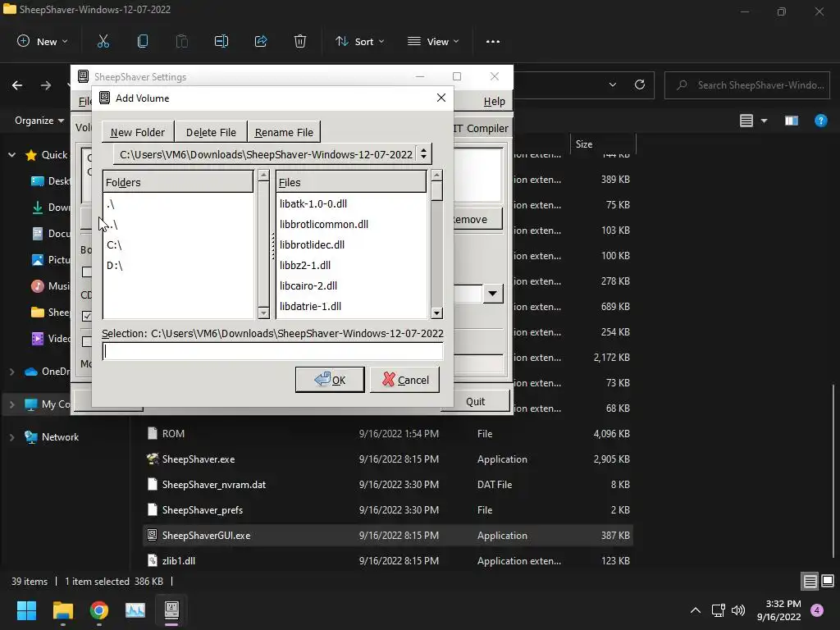Screen dimensions: 840x630
Task: Select libbrotlicommon.dll in Files list
Action: click(x=351, y=224)
